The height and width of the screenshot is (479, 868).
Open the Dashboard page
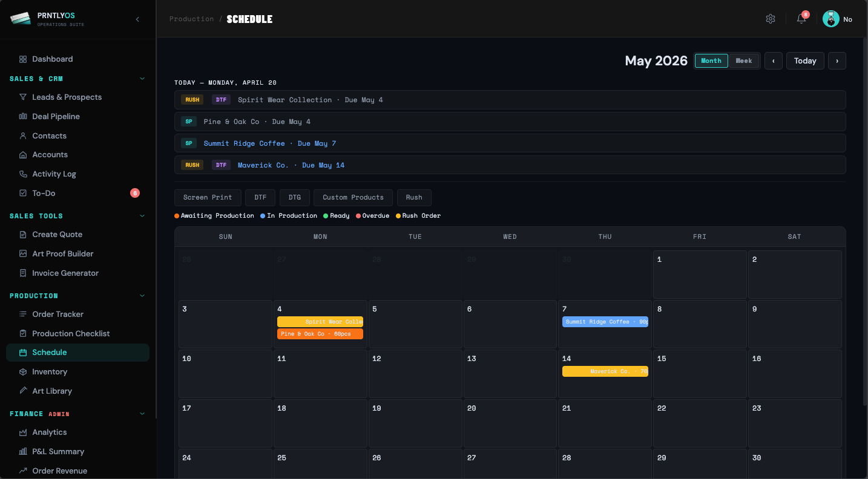[77, 59]
